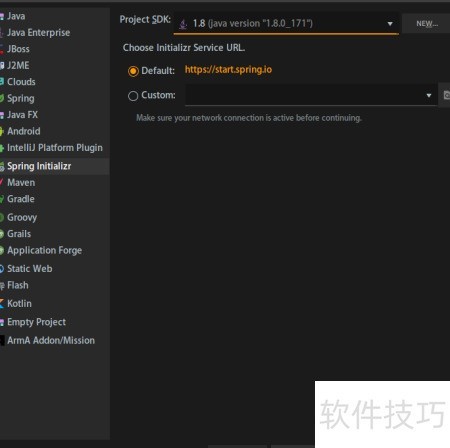
Task: Select Java Enterprise in the list
Action: pyautogui.click(x=38, y=33)
